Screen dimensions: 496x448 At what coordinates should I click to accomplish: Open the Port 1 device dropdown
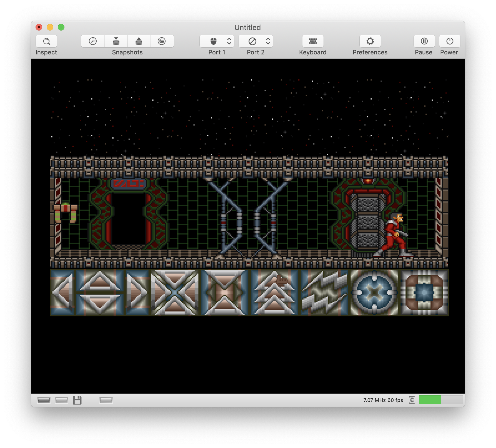coord(217,41)
